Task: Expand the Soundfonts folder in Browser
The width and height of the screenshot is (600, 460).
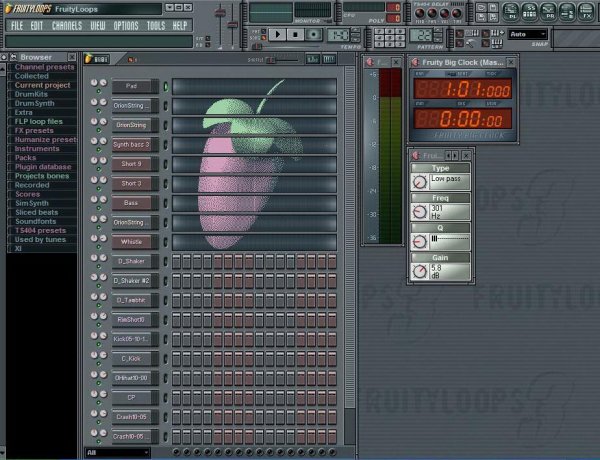Action: (36, 221)
